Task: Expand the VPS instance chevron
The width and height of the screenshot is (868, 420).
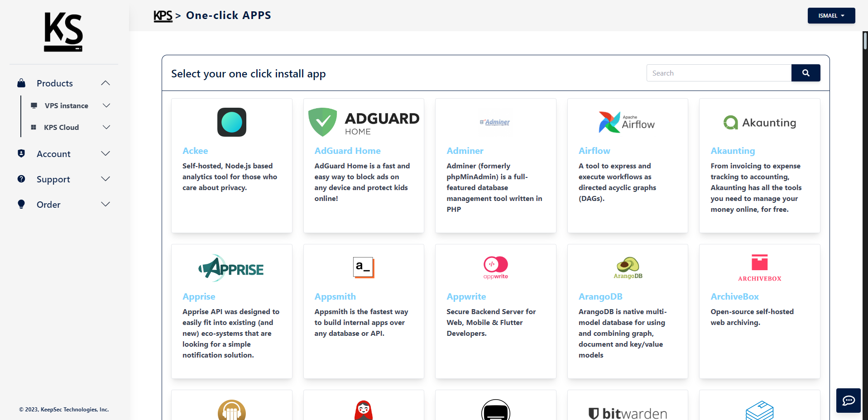Action: 106,105
